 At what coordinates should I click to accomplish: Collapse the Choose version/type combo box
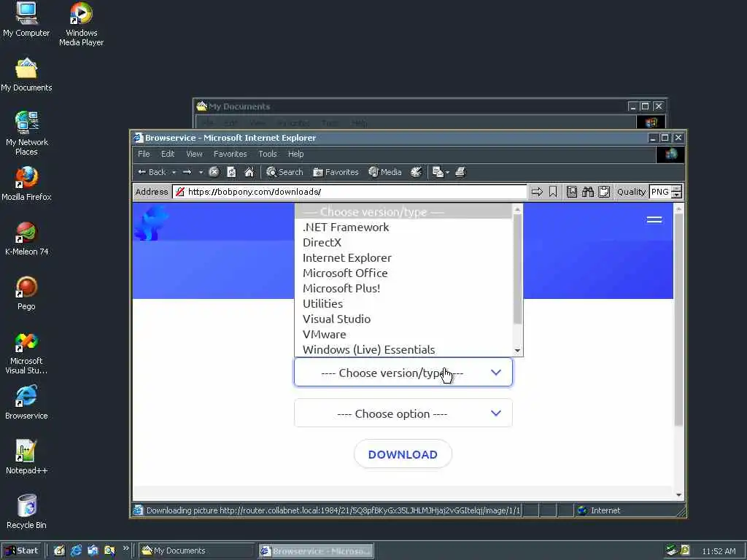(x=403, y=373)
